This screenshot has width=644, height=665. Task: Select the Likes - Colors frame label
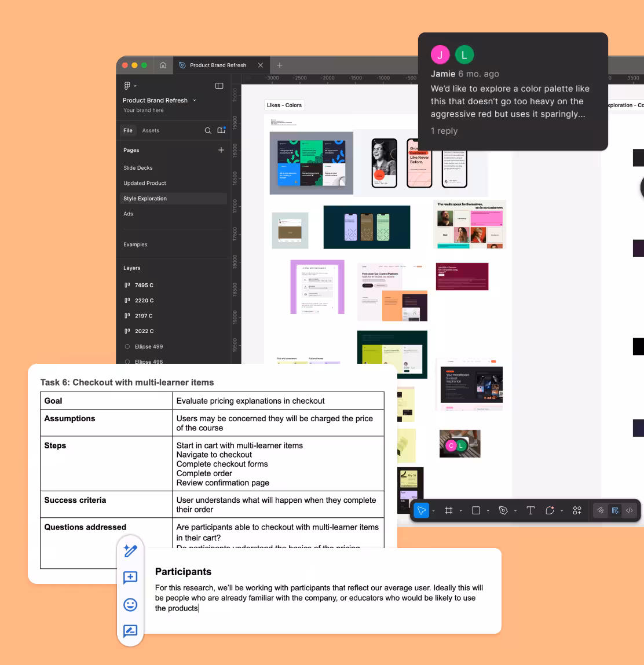284,105
